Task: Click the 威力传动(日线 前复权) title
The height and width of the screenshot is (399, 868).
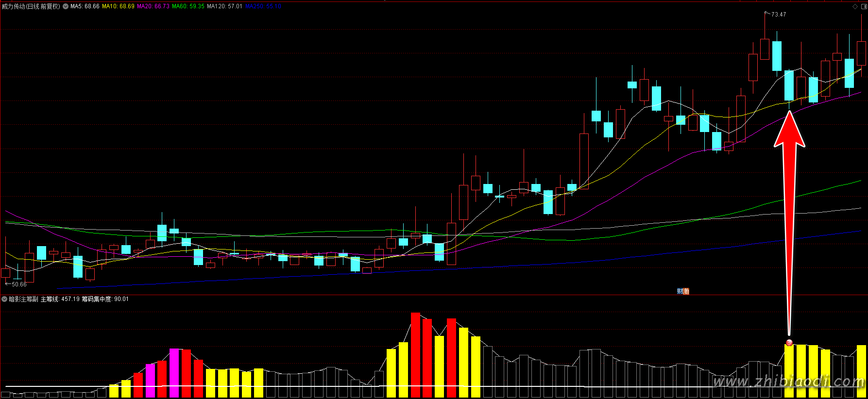Action: tap(31, 6)
